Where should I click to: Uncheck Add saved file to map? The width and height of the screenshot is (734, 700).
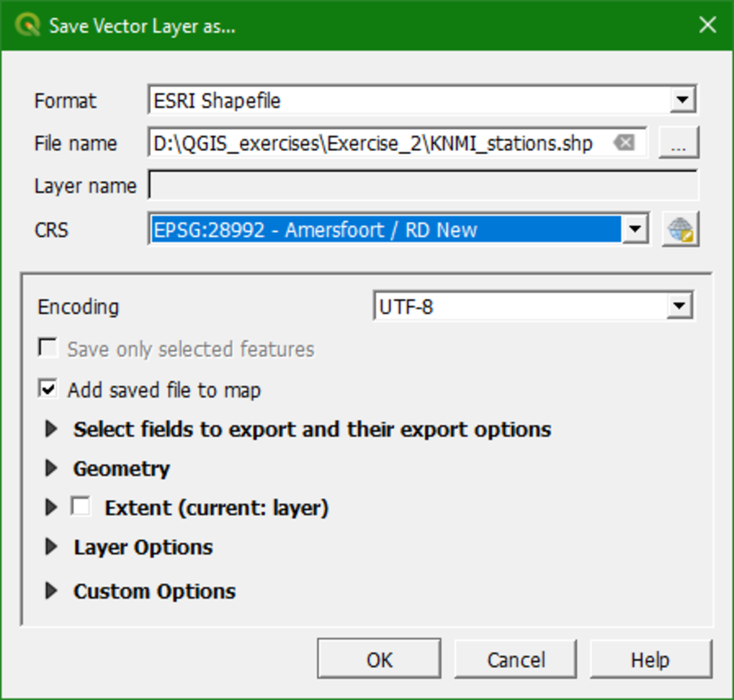tap(47, 390)
